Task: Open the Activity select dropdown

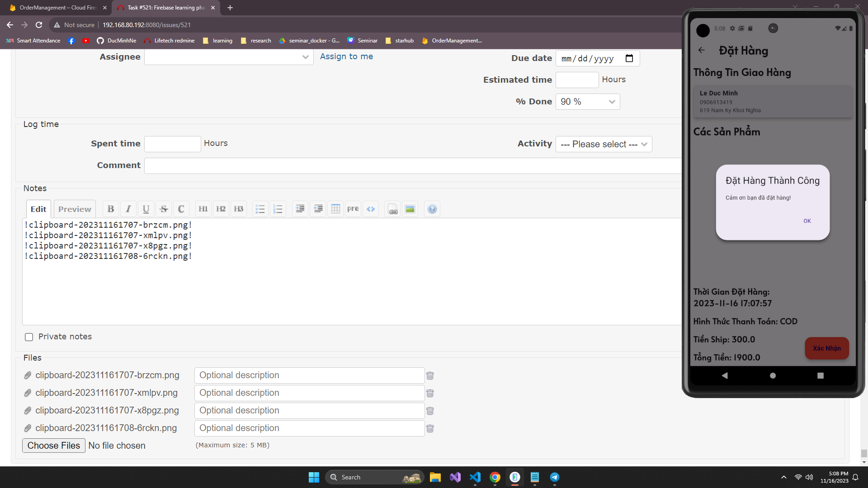Action: (x=604, y=144)
